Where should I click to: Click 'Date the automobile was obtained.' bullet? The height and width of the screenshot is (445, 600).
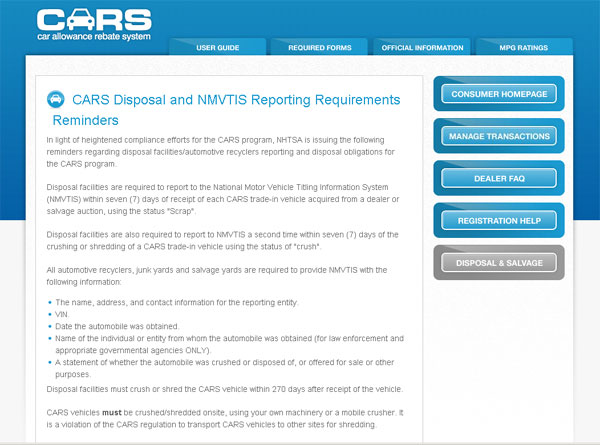click(117, 326)
